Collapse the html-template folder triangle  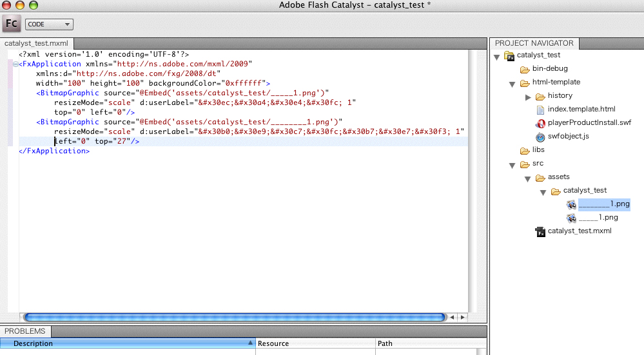tap(512, 84)
